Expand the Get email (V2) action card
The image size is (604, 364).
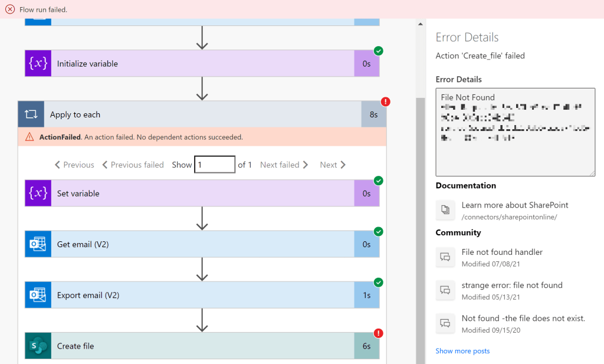(x=201, y=244)
